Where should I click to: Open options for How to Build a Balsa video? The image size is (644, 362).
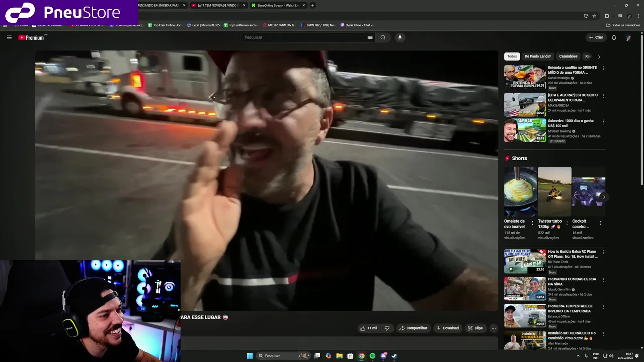point(603,252)
